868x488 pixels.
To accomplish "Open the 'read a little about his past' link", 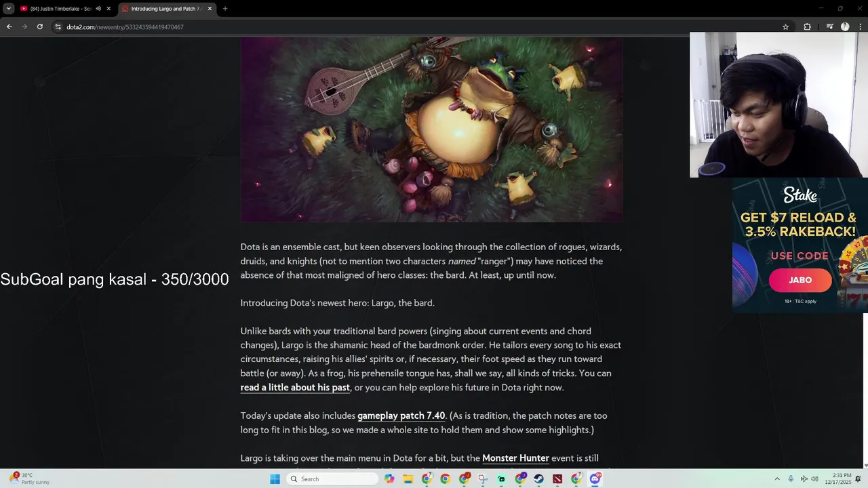I will point(295,388).
